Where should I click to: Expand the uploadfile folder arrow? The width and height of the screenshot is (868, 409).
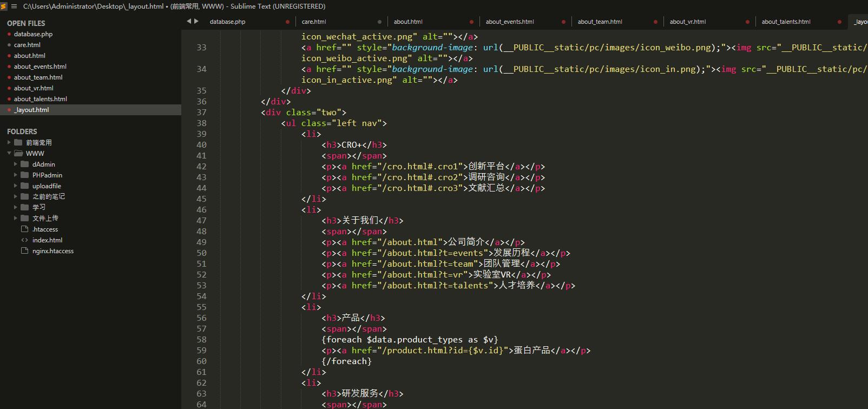pos(16,186)
